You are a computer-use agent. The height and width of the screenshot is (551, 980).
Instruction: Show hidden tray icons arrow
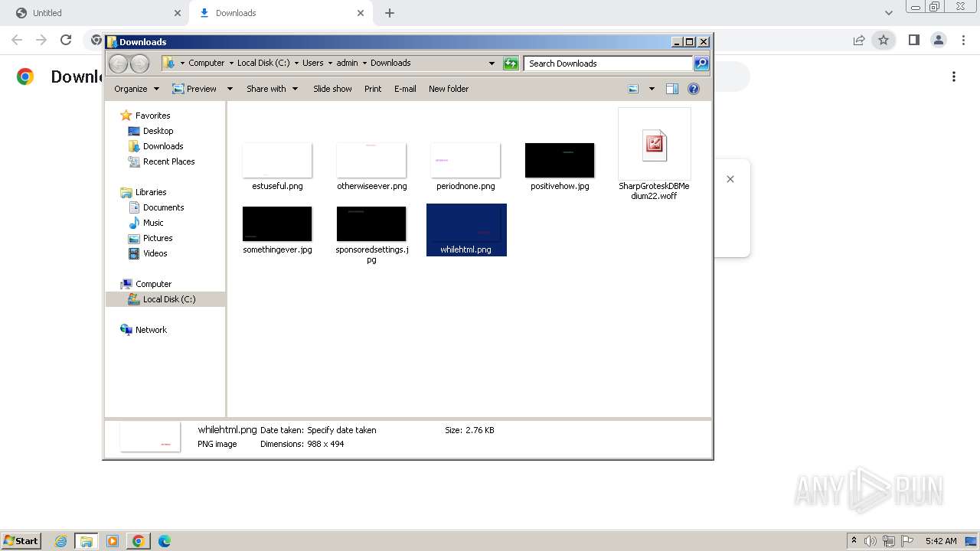click(854, 541)
